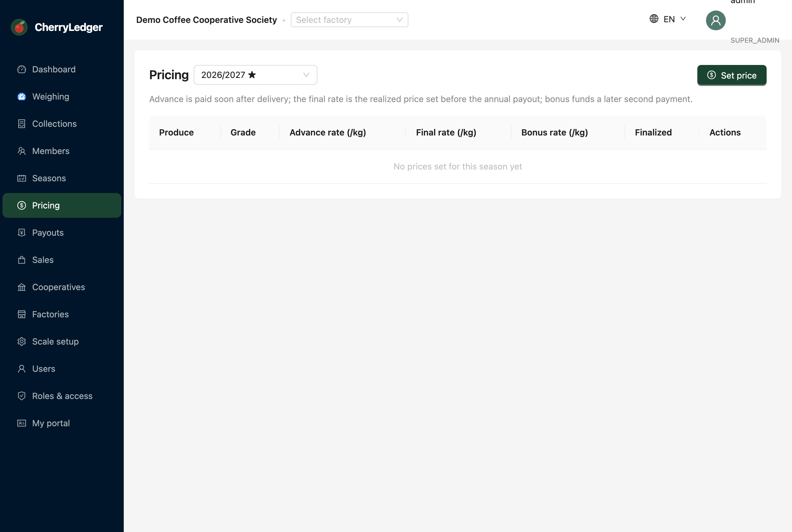Open Roles & access settings
Screen dimensions: 792x532
(x=62, y=396)
